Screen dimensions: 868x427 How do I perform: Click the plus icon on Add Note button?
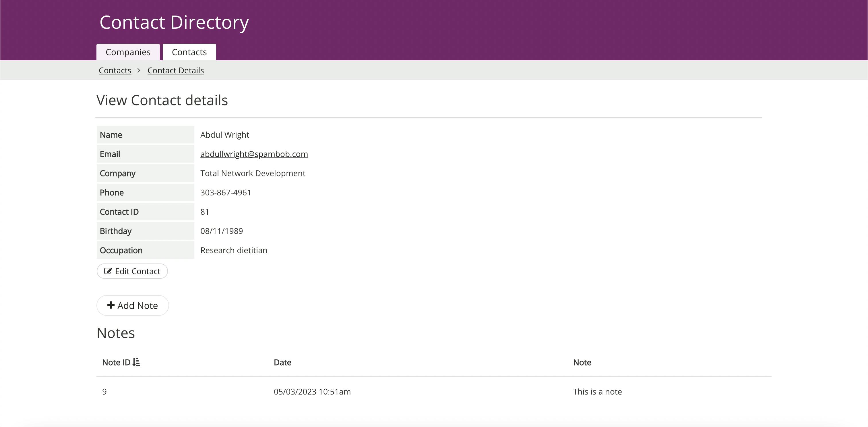click(110, 305)
